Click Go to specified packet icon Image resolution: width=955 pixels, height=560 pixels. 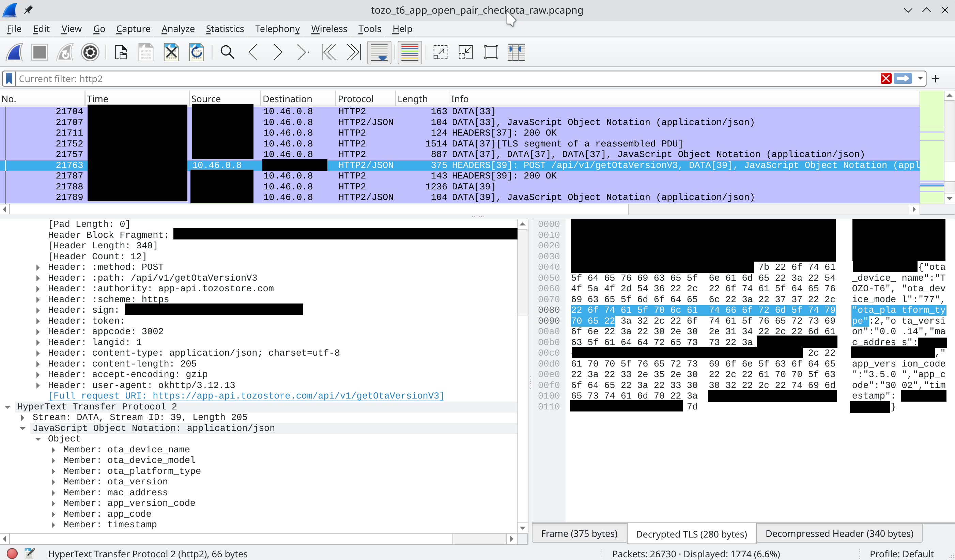pos(303,52)
